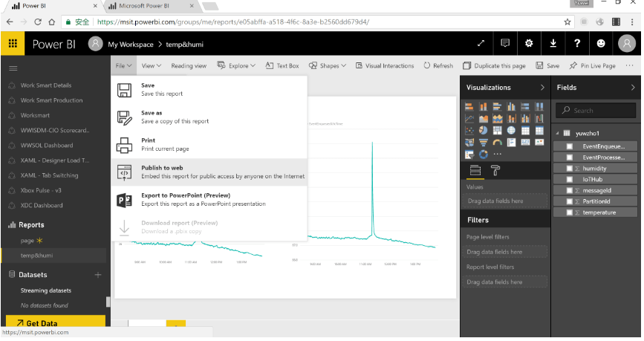Check the IoTHub field checkbox
This screenshot has height=341, width=644.
pyautogui.click(x=570, y=180)
